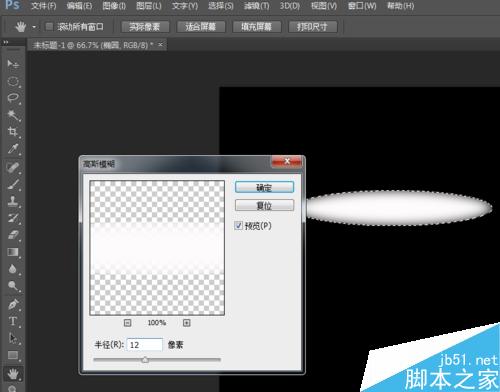The width and height of the screenshot is (500, 392).
Task: Select the Gradient tool
Action: pyautogui.click(x=13, y=252)
